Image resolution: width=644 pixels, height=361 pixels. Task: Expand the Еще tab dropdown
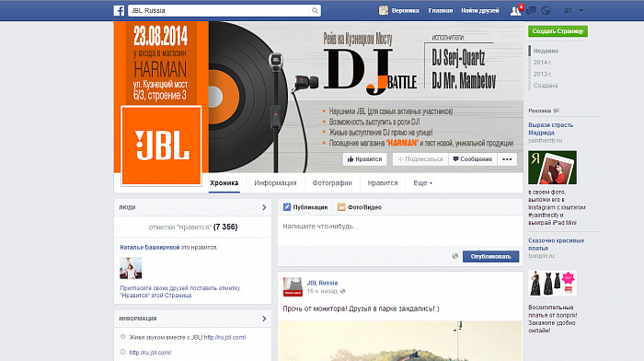422,183
